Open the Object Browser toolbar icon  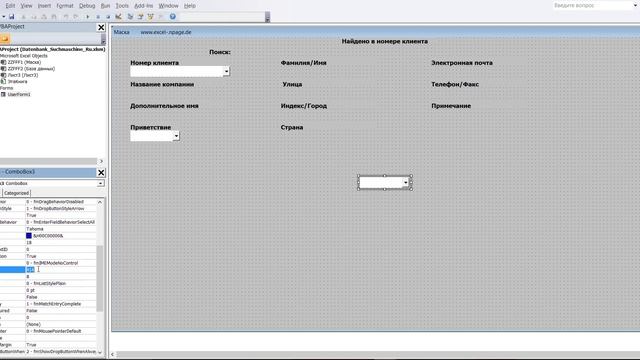click(x=151, y=17)
